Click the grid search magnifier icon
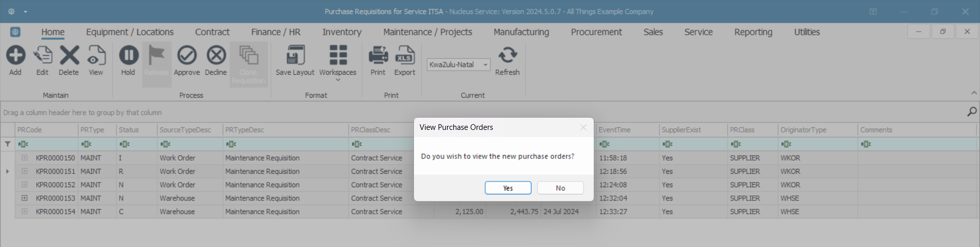Image resolution: width=980 pixels, height=247 pixels. [x=972, y=111]
